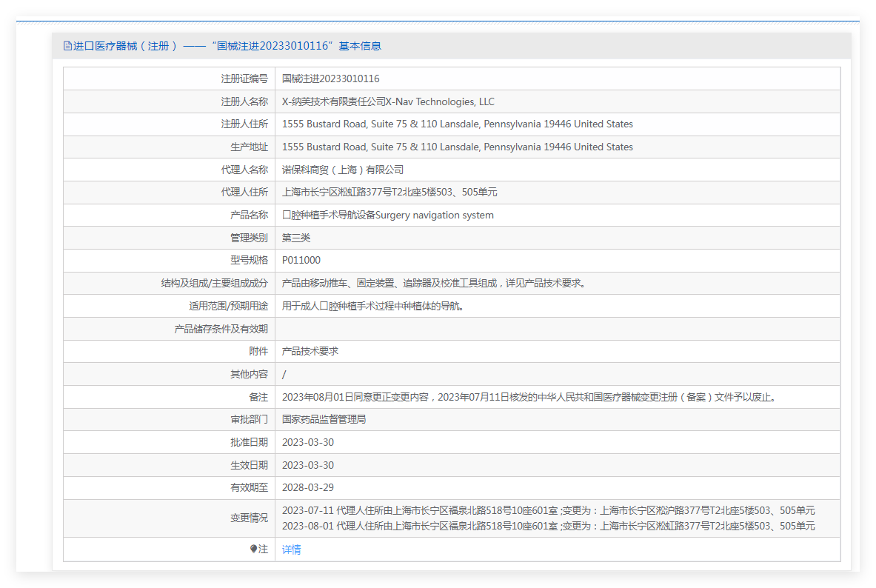The height and width of the screenshot is (588, 876).
Task: Click the 2023-08-01 change record line
Action: (548, 526)
